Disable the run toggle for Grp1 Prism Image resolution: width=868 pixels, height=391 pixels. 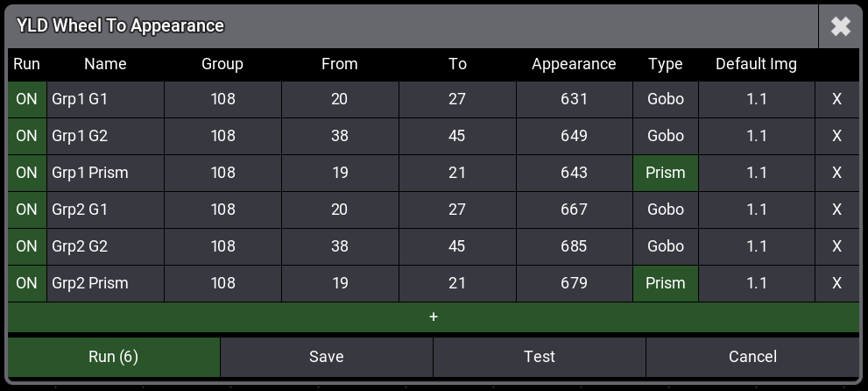(26, 173)
